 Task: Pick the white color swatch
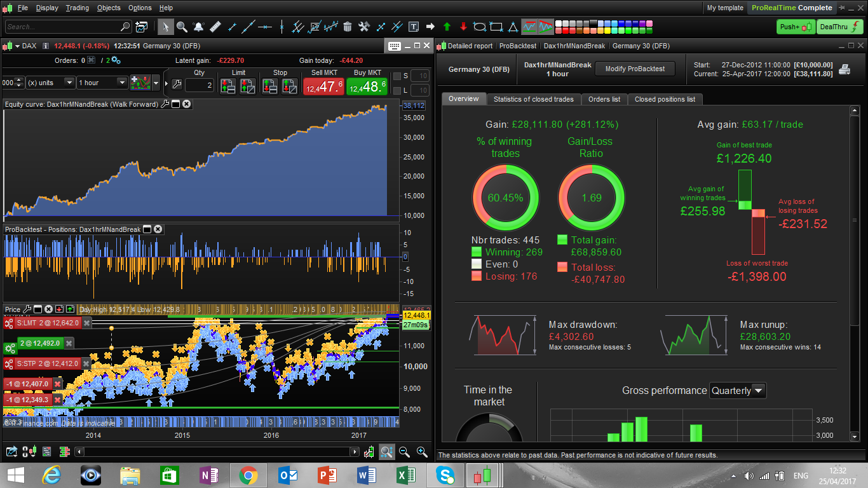pyautogui.click(x=559, y=24)
